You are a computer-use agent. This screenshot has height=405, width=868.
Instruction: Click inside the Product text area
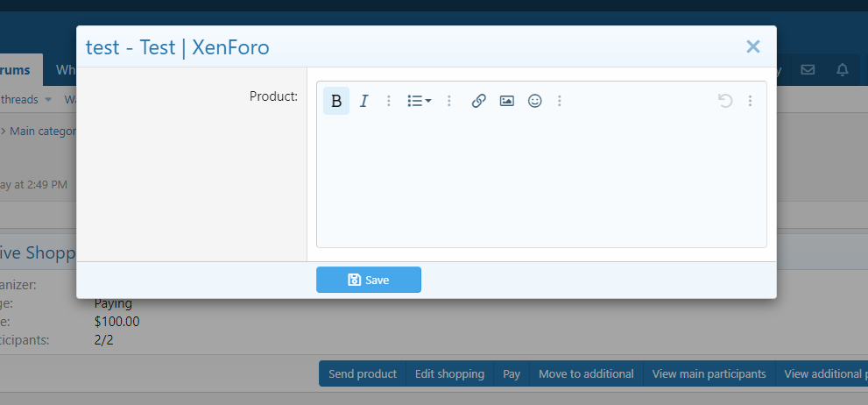click(x=541, y=184)
